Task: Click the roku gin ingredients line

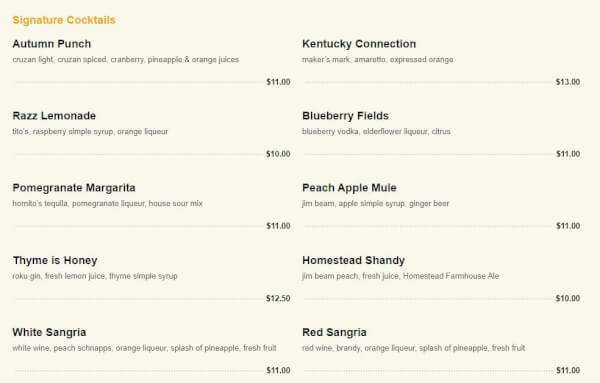Action: (x=95, y=276)
